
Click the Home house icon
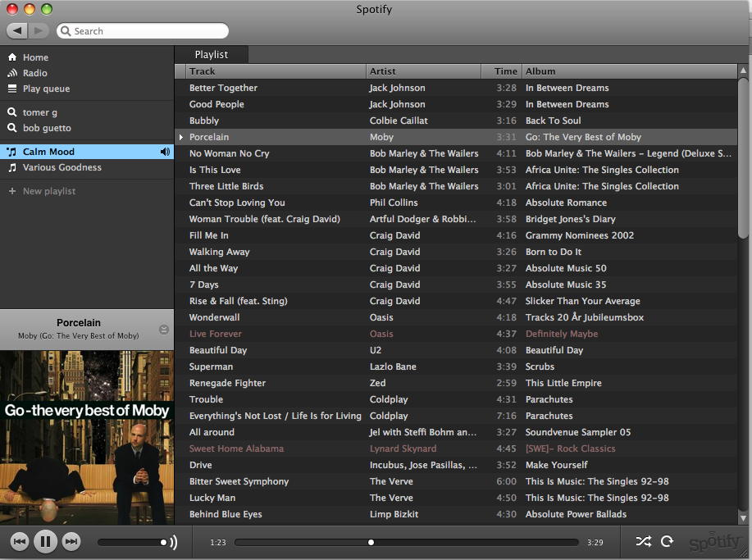pos(12,57)
